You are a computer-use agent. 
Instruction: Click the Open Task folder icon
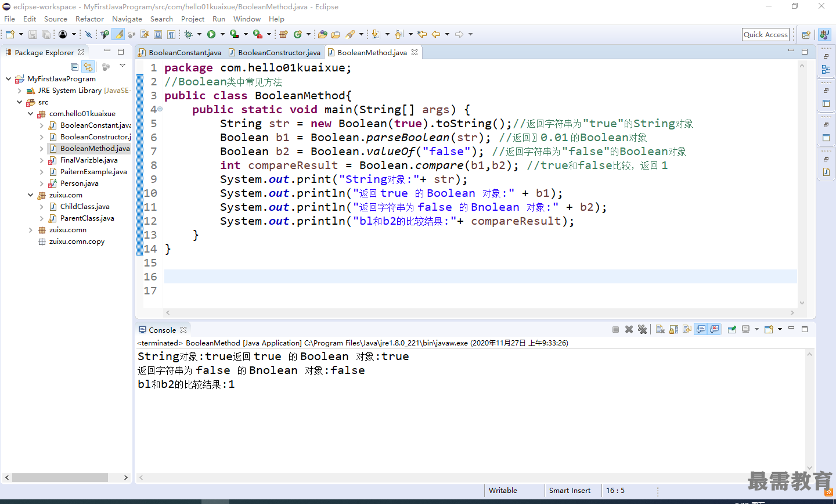click(336, 34)
